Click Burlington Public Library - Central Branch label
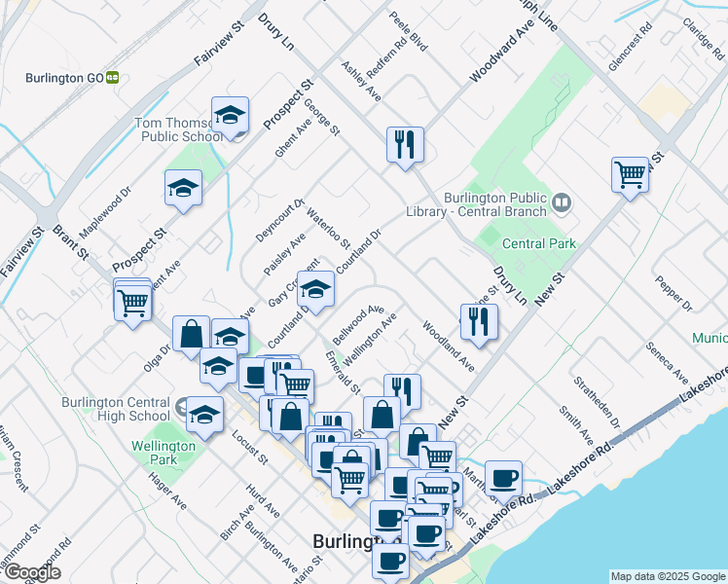The height and width of the screenshot is (584, 728). pyautogui.click(x=476, y=204)
